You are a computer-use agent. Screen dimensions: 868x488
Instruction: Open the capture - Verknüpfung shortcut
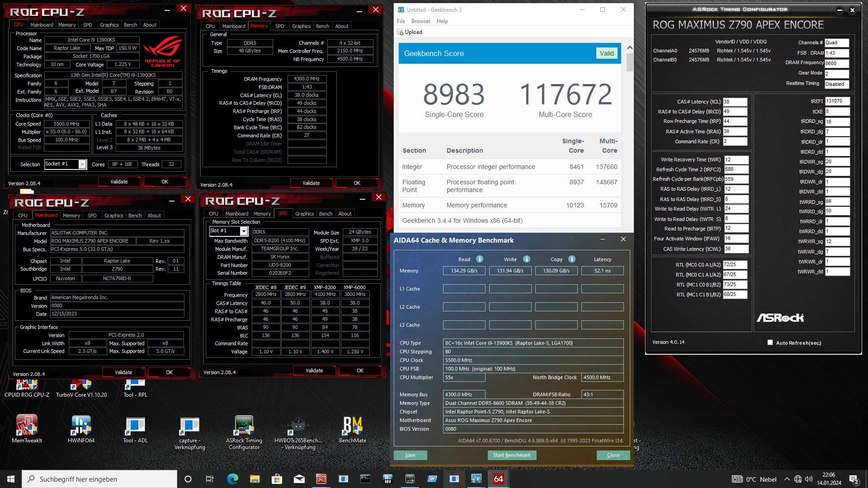tap(189, 432)
